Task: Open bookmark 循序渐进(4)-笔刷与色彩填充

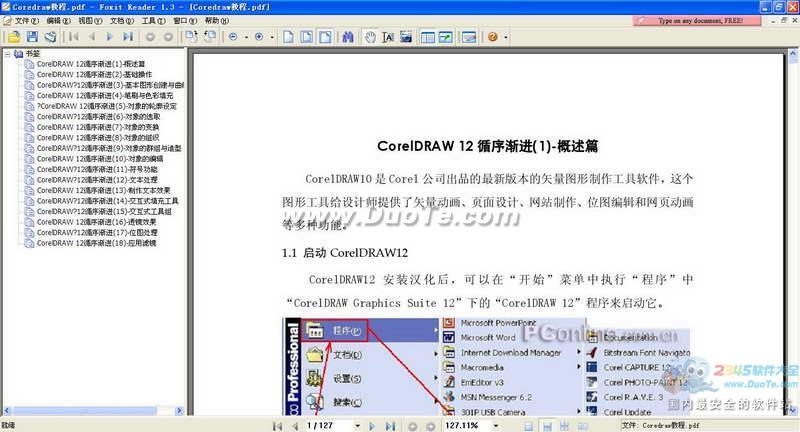Action: (105, 95)
